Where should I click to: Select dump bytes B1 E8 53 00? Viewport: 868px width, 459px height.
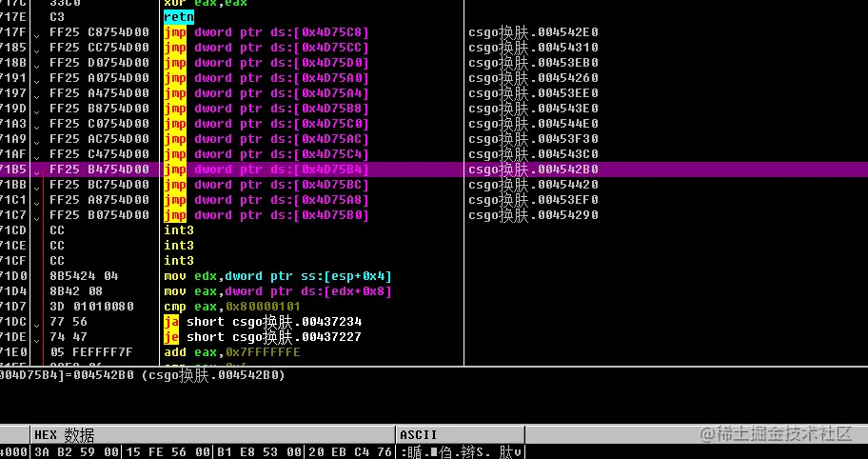click(x=259, y=451)
